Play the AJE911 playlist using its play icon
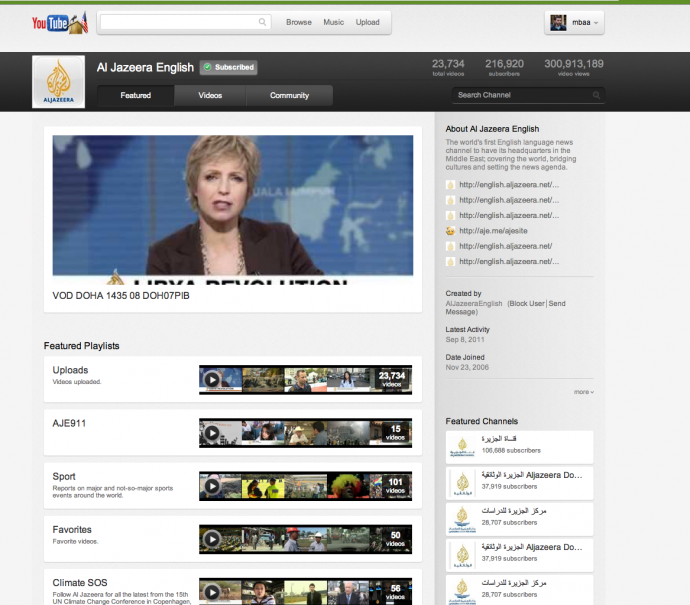The width and height of the screenshot is (690, 605). pos(212,433)
